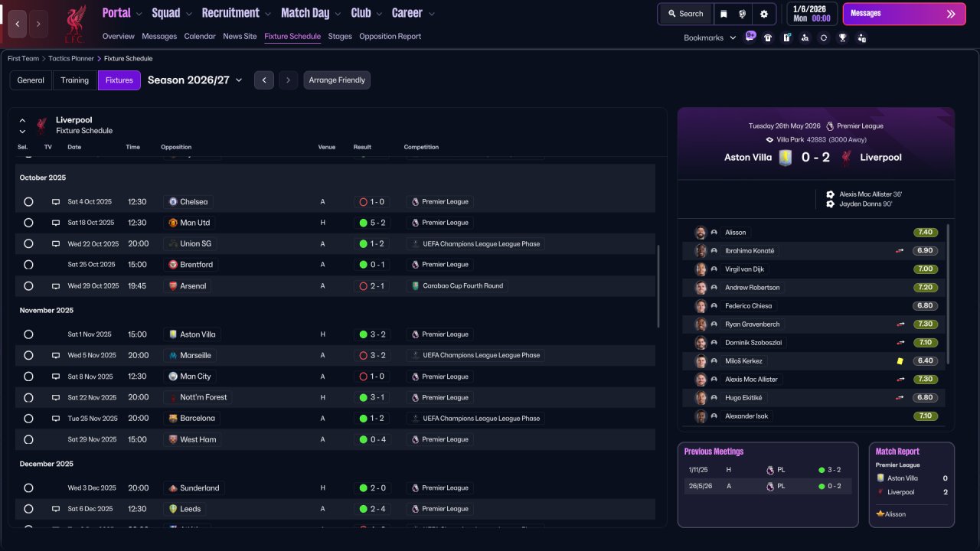
Task: Click the Liverpool crest in the Fixture Schedule panel
Action: [42, 125]
